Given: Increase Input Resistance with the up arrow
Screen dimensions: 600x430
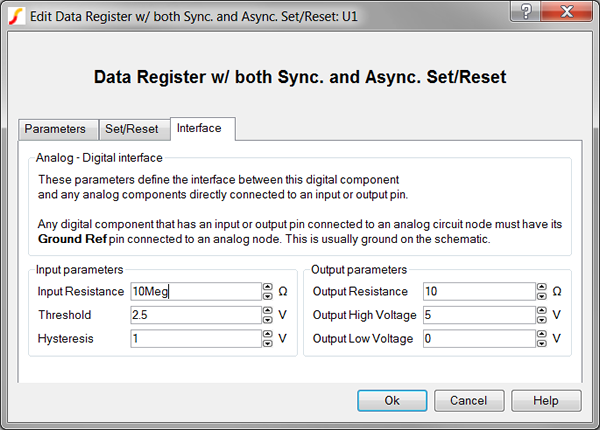Looking at the screenshot, I should [x=268, y=287].
